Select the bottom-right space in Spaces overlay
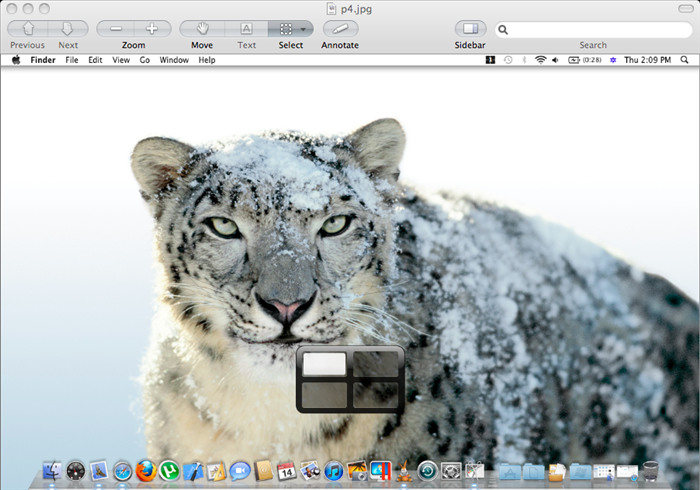700x490 pixels. [376, 395]
